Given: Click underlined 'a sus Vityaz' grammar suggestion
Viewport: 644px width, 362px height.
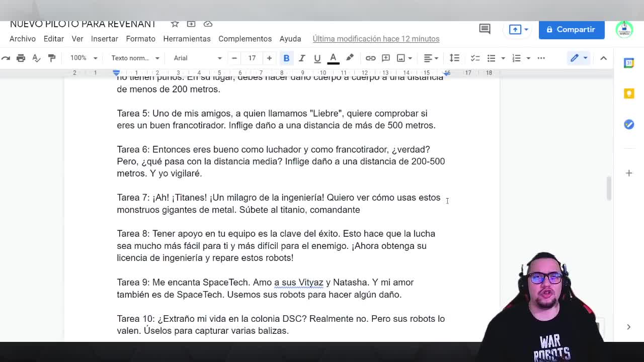Looking at the screenshot, I should pyautogui.click(x=299, y=283).
